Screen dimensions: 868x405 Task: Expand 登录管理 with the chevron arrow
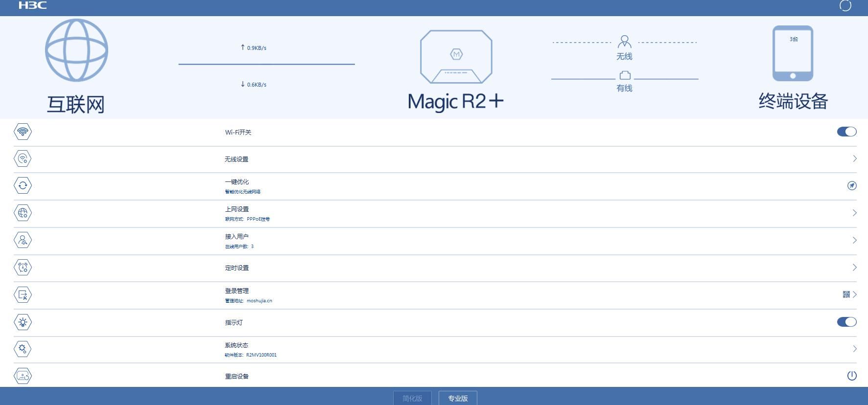pyautogui.click(x=854, y=294)
